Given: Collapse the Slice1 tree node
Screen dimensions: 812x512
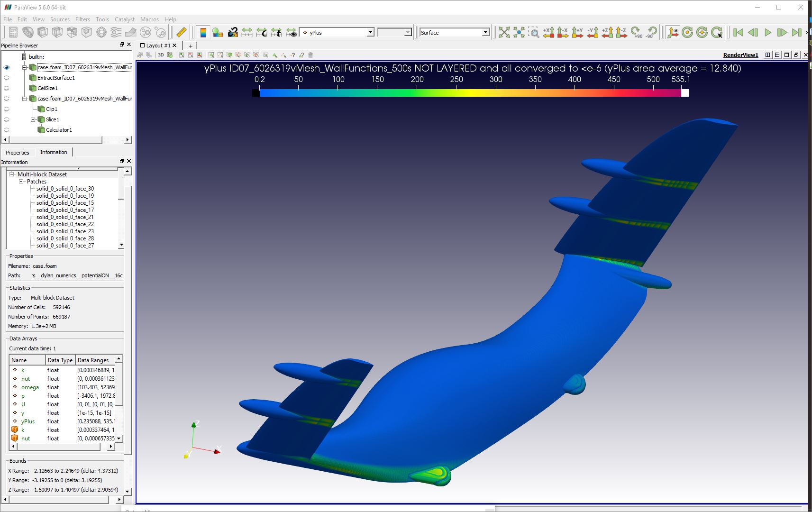Looking at the screenshot, I should click(x=33, y=119).
